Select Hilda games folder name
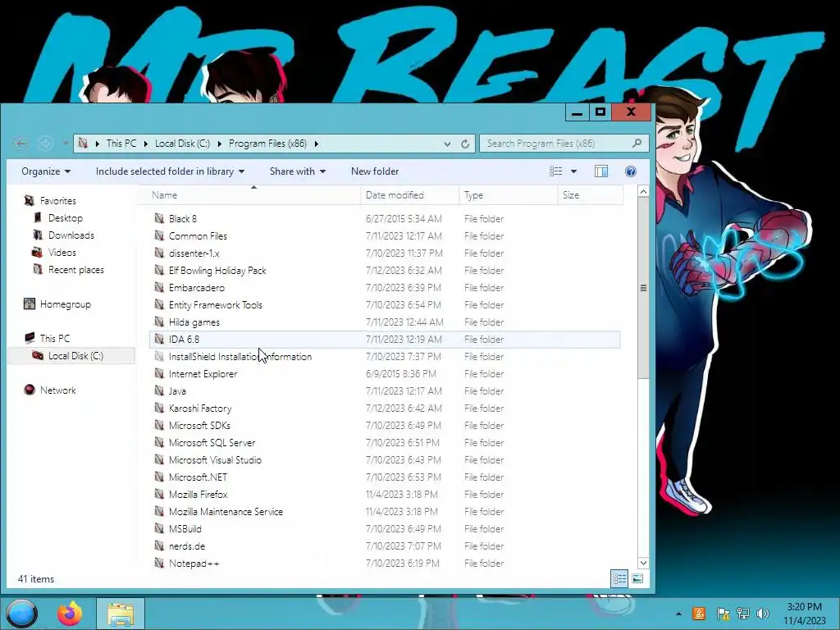Screen dimensions: 840x630 click(194, 322)
